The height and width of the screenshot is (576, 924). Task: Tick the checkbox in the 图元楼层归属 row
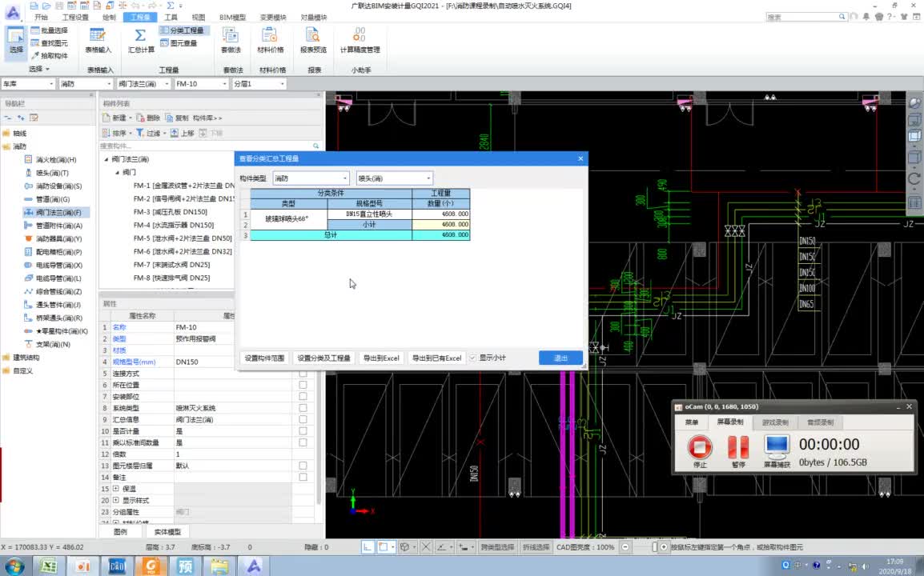click(x=303, y=466)
